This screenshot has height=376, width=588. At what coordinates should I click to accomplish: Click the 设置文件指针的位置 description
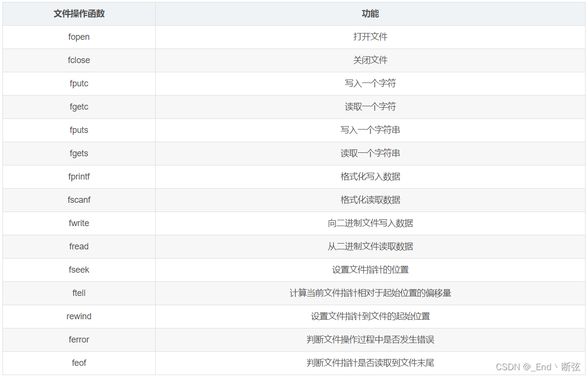coord(370,270)
